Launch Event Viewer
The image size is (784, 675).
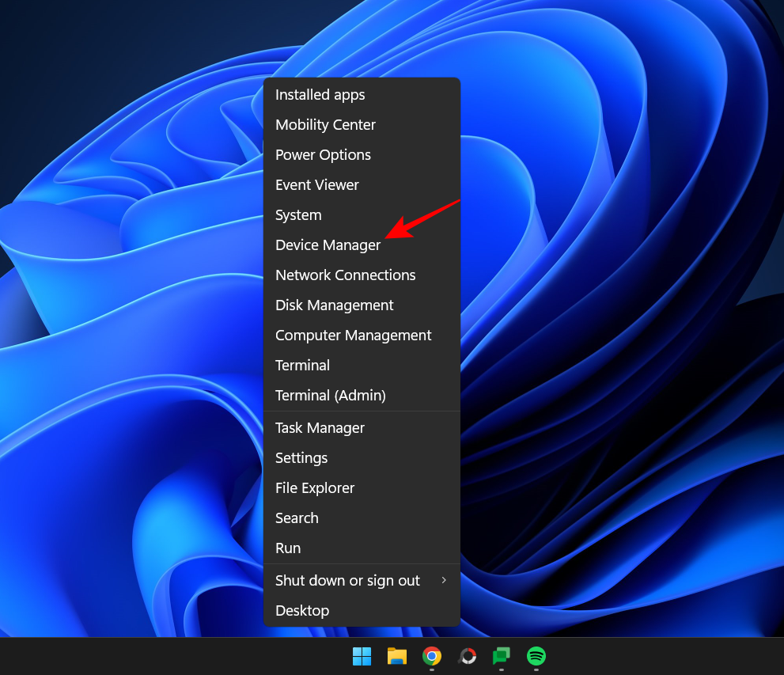(316, 184)
